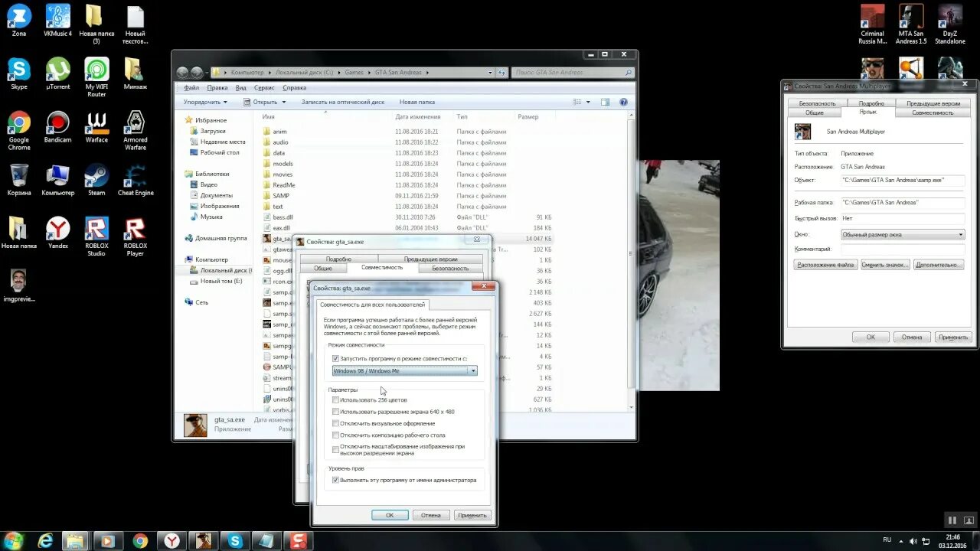980x551 pixels.
Task: Open the Вид menu in Explorer
Action: (241, 88)
